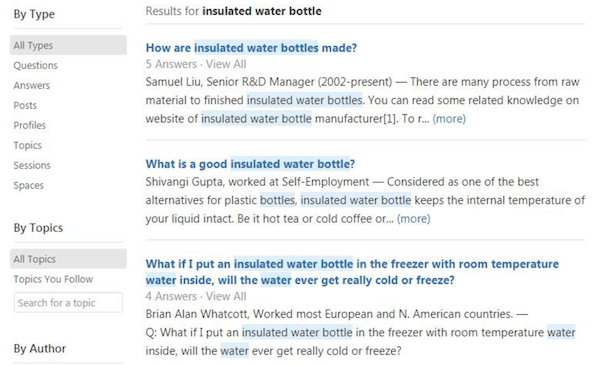Expand (more) on Shivangi Gupta's answer
Image resolution: width=600 pixels, height=366 pixels.
pyautogui.click(x=414, y=219)
